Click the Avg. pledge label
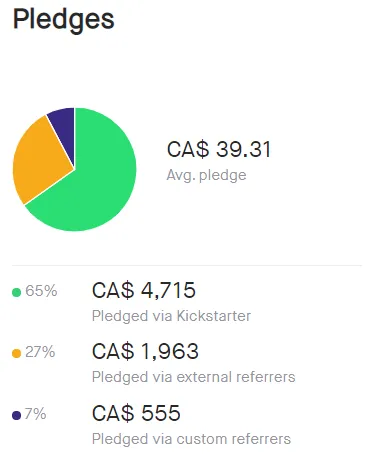This screenshot has height=463, width=374. (206, 175)
